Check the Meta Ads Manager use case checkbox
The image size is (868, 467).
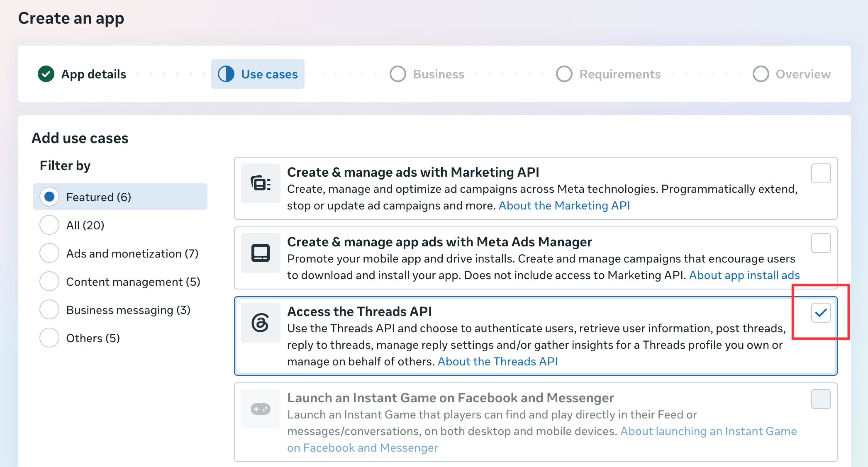pyautogui.click(x=821, y=243)
